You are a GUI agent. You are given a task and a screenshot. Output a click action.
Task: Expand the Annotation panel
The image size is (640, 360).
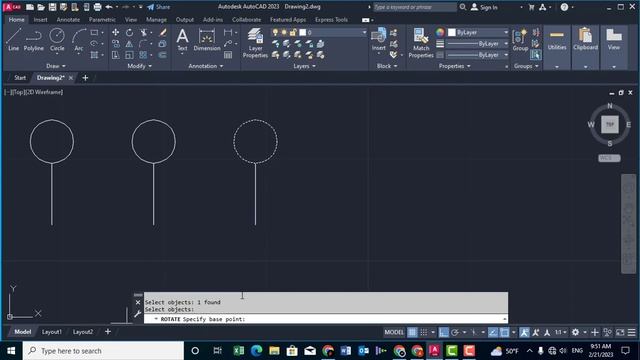(206, 66)
